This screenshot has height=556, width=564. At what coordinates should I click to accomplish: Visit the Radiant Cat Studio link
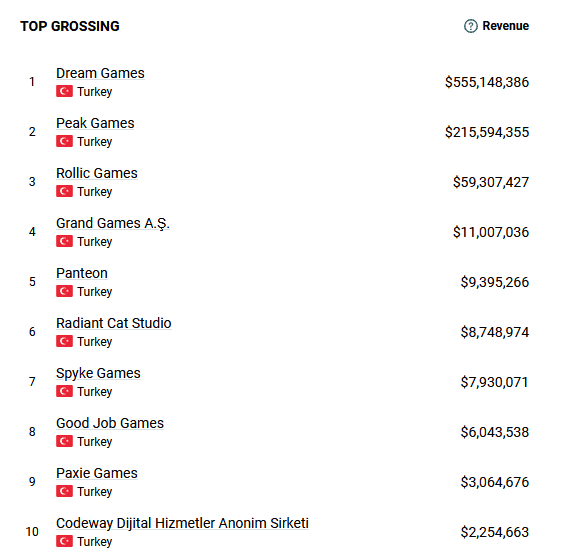coord(114,323)
